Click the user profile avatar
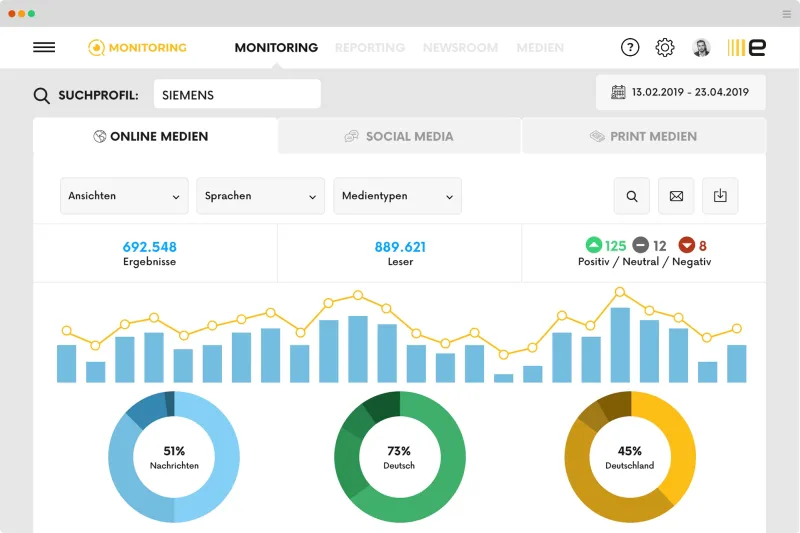This screenshot has height=533, width=800. point(701,47)
